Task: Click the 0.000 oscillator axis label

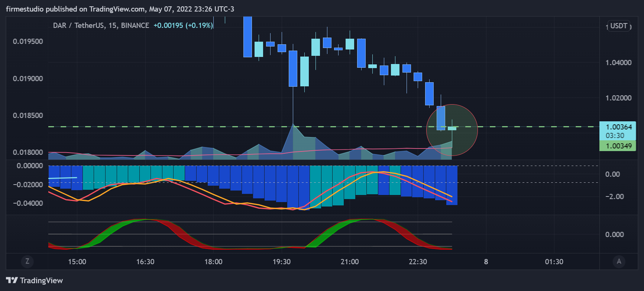Action: coord(615,234)
